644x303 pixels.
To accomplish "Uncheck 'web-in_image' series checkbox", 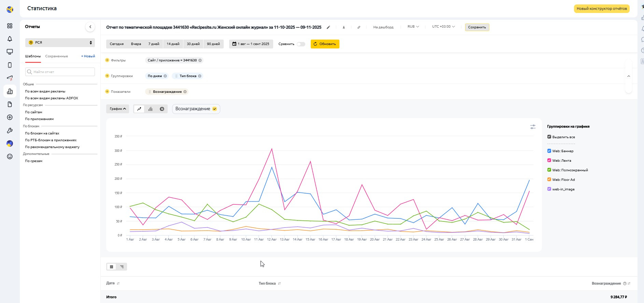I will coord(549,189).
